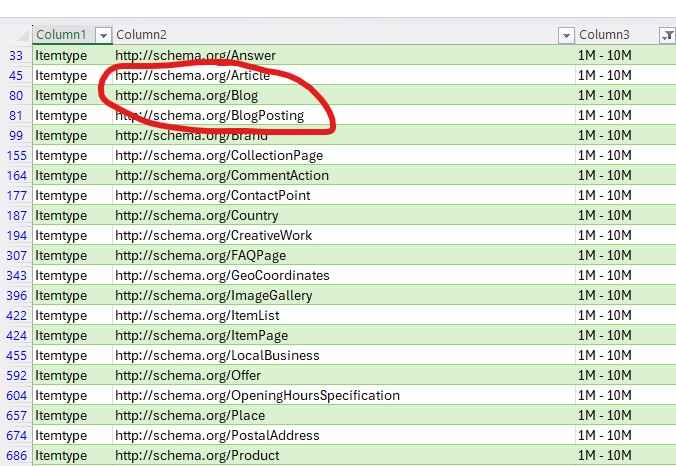Select row header 422

16,315
